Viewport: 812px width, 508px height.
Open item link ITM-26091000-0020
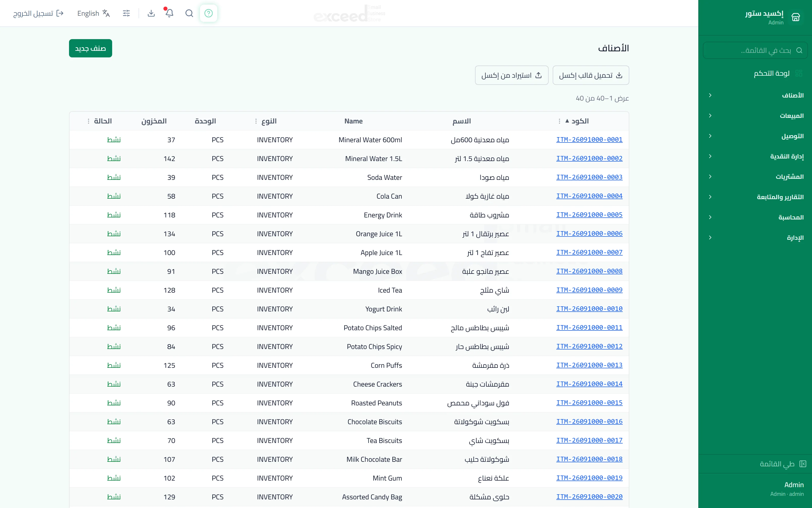[589, 497]
